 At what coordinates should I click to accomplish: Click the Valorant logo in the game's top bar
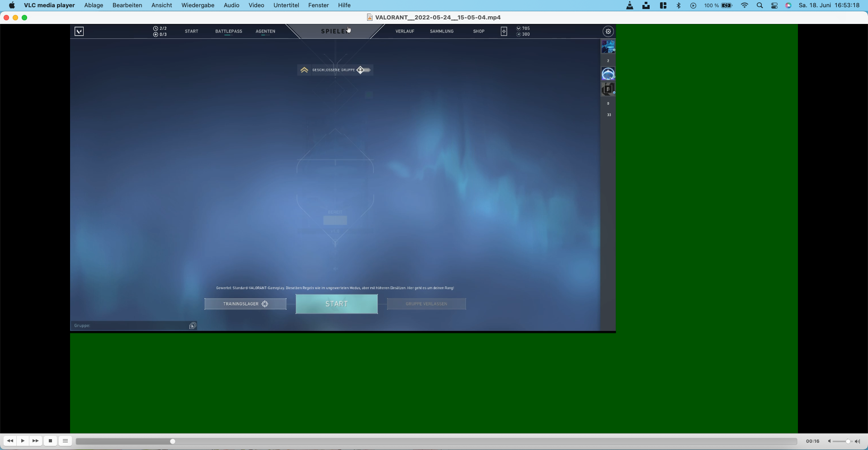coord(79,31)
